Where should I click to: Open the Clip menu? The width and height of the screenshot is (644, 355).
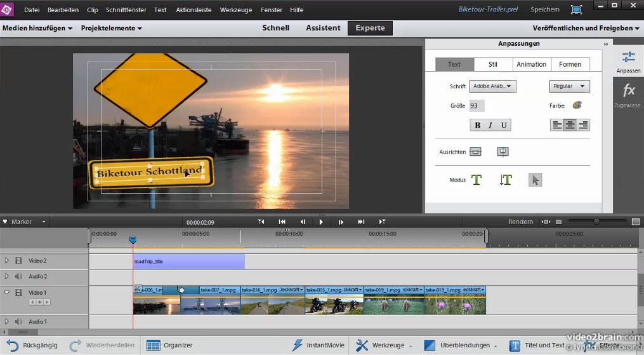(x=93, y=10)
